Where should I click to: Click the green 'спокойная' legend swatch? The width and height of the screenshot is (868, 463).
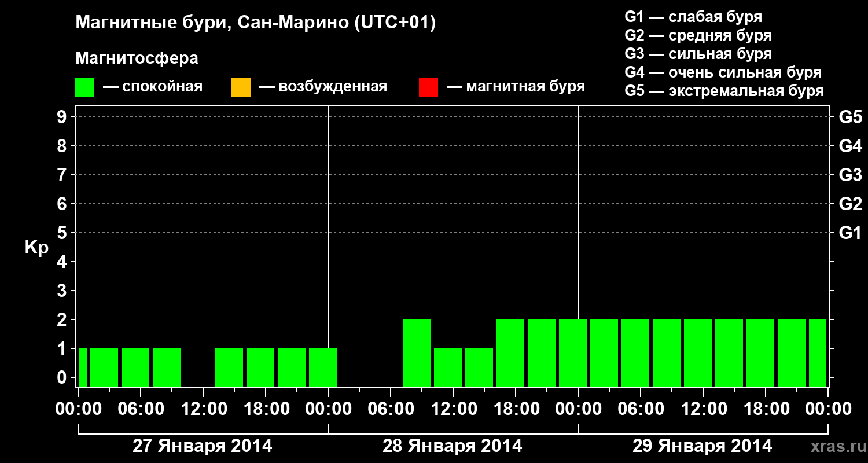[x=84, y=87]
